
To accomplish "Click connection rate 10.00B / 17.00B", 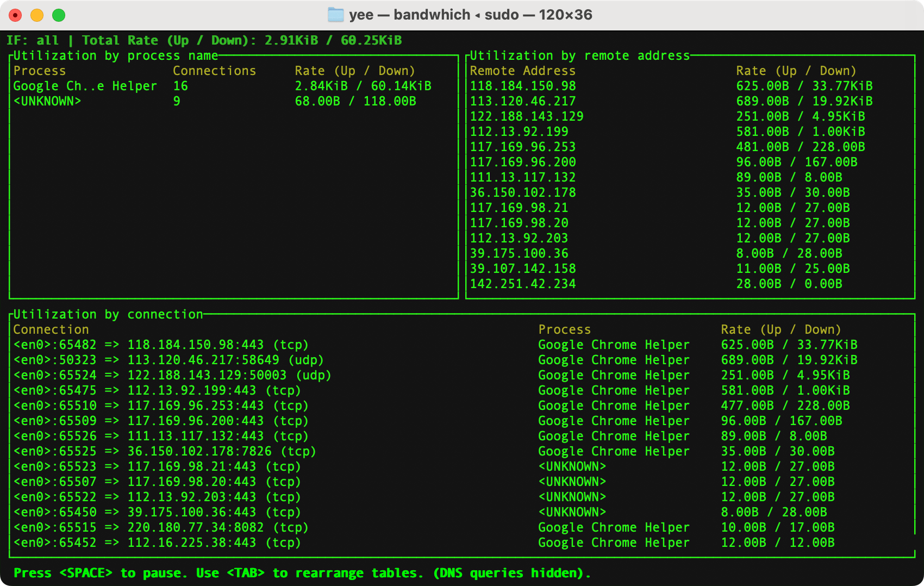I will (778, 527).
